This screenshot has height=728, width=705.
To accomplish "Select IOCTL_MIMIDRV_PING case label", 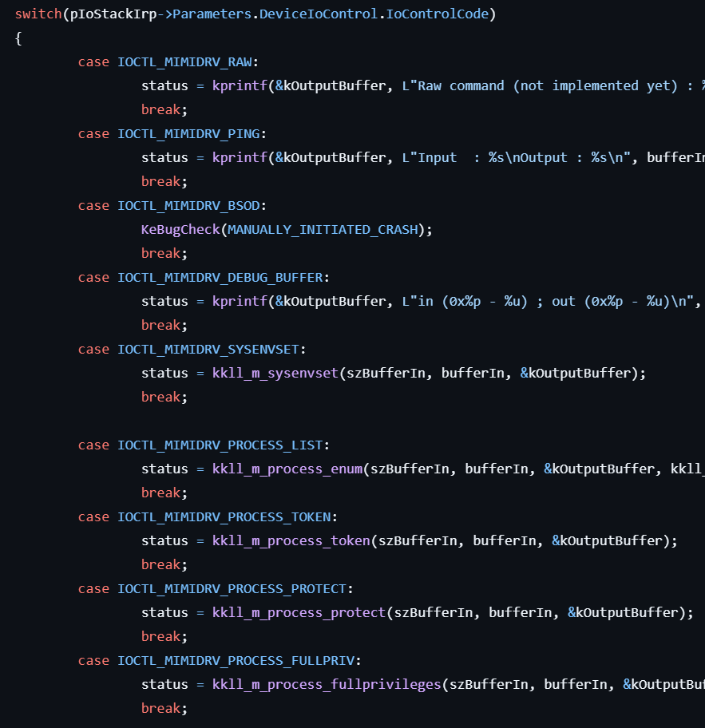I will click(x=188, y=134).
